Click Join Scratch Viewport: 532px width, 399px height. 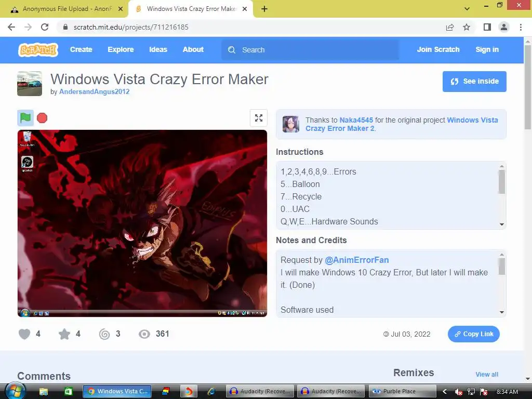point(438,49)
